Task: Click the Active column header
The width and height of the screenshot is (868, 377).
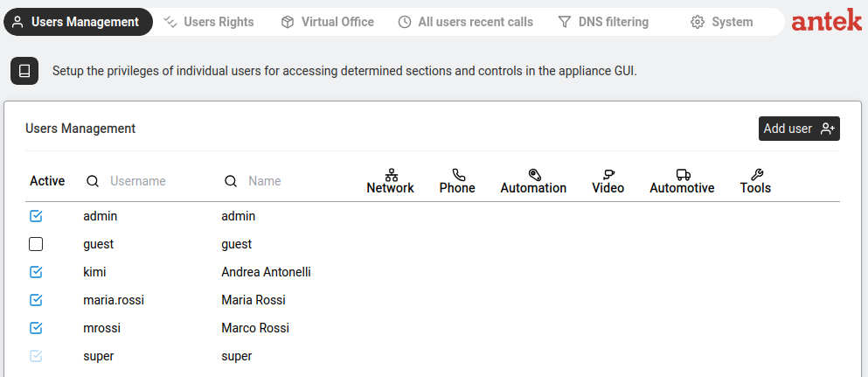Action: point(47,181)
